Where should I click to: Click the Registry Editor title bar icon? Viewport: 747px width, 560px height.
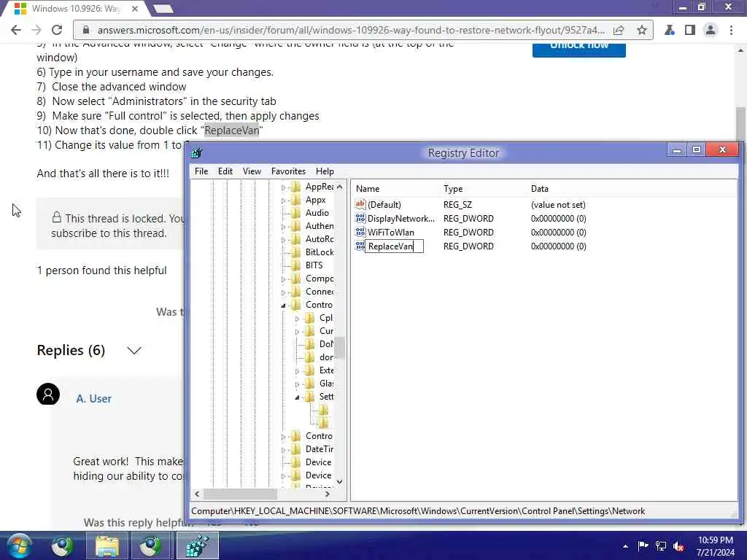196,152
